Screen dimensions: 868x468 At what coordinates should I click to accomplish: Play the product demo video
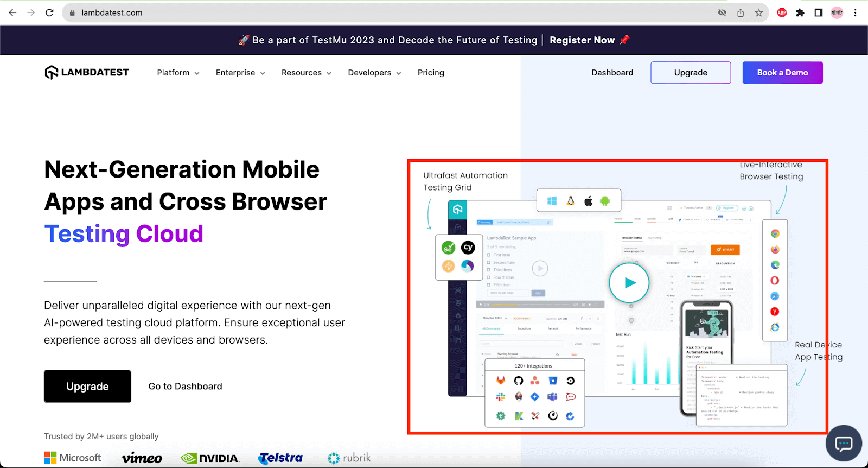pyautogui.click(x=629, y=282)
